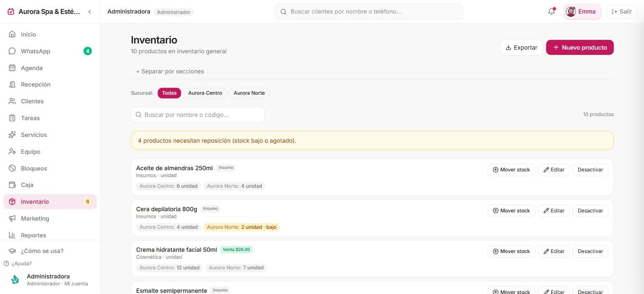Collapse the sidebar with the chevron arrow
The image size is (644, 294).
pyautogui.click(x=90, y=12)
